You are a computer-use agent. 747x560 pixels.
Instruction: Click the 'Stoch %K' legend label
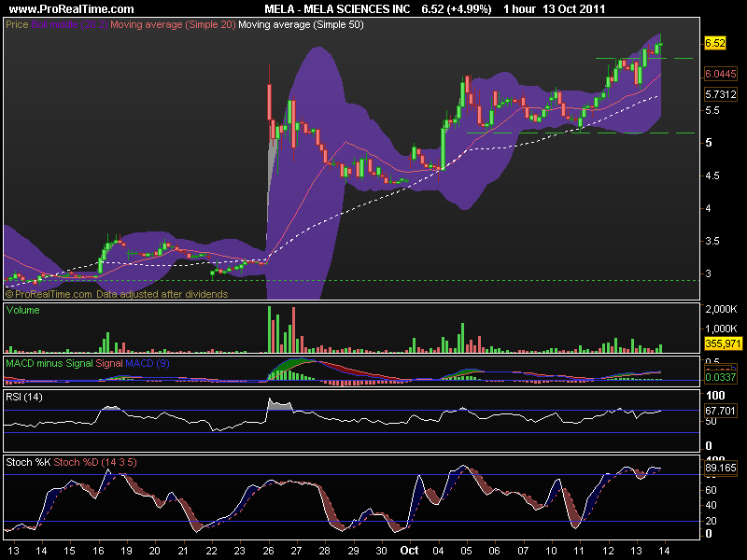tap(28, 462)
